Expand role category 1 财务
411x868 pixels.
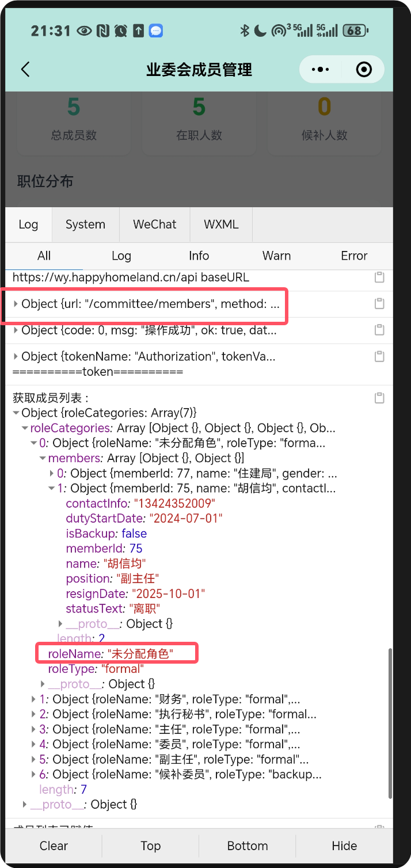[34, 699]
